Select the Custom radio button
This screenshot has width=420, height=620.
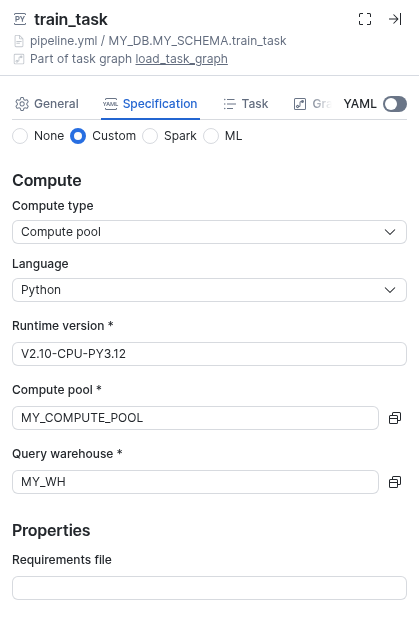tap(78, 136)
